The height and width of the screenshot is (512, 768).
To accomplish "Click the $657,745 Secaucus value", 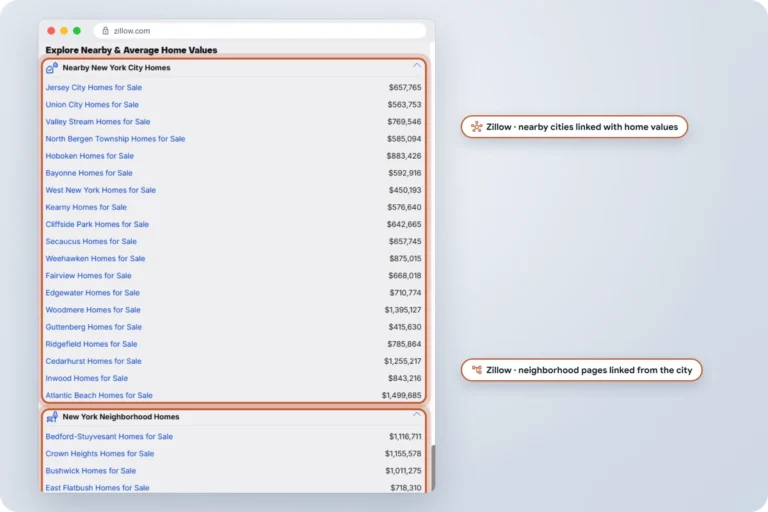I will (405, 242).
